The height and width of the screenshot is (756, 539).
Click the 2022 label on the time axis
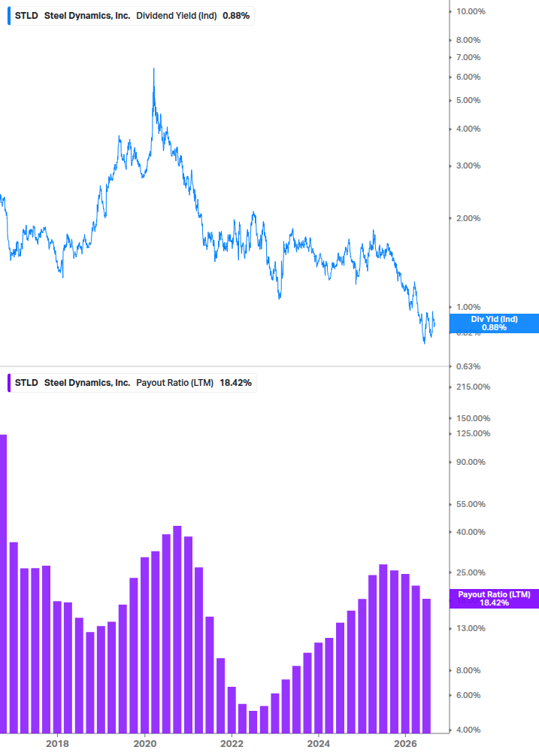point(232,743)
